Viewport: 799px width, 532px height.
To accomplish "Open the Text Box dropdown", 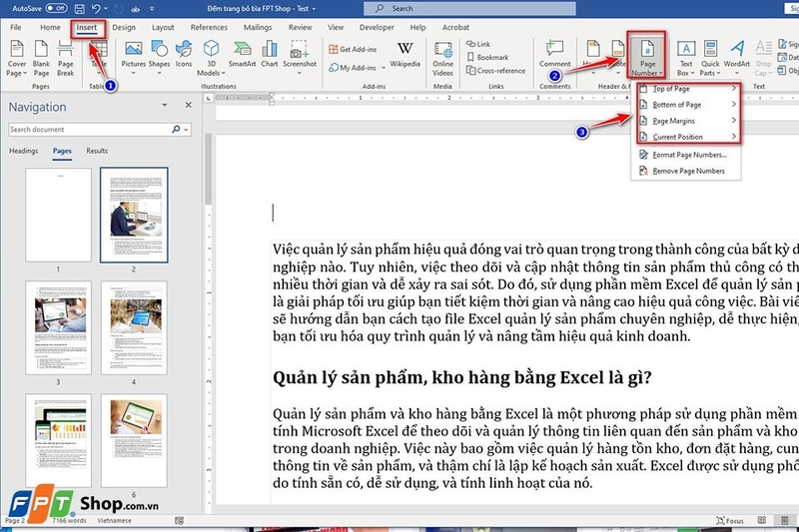I will [x=686, y=58].
